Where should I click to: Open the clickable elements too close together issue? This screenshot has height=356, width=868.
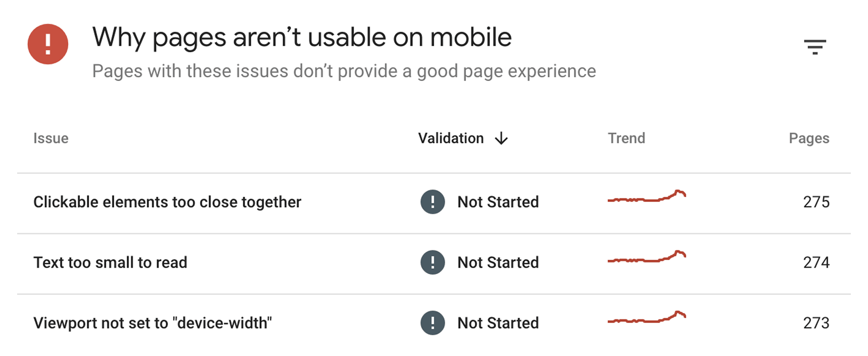[x=167, y=202]
